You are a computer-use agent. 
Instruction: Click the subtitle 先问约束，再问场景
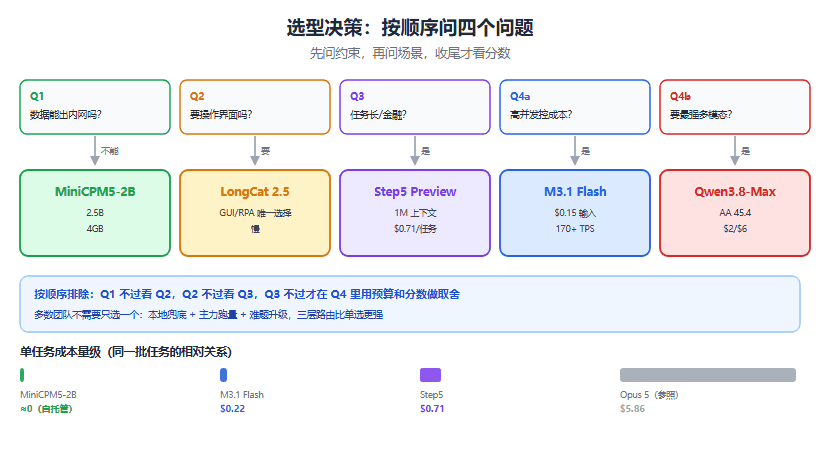(x=410, y=53)
